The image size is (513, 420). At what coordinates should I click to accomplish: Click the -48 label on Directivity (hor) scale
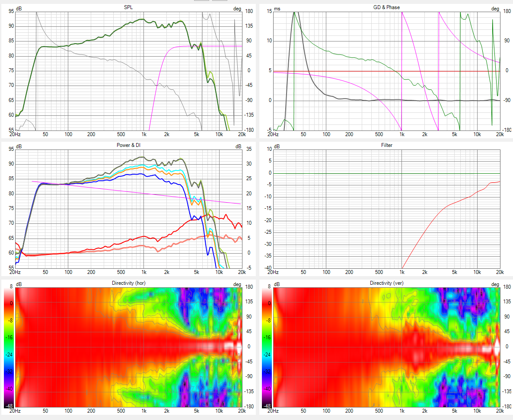[9, 406]
